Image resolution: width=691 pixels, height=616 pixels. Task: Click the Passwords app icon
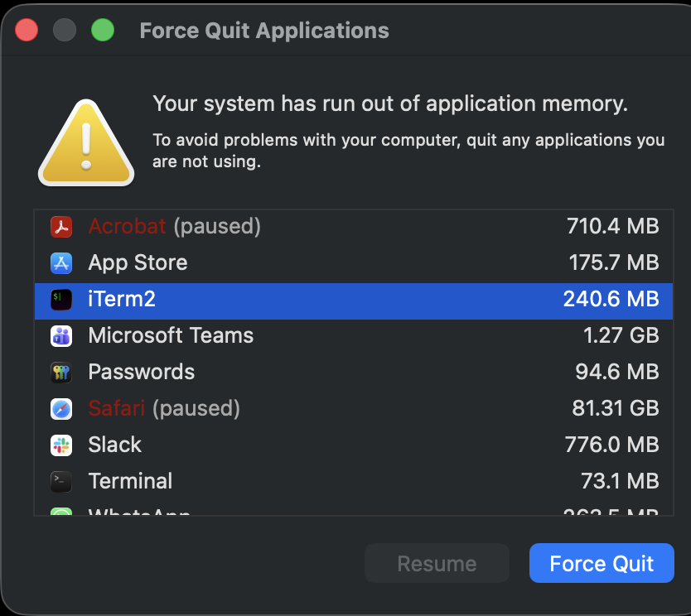coord(61,372)
